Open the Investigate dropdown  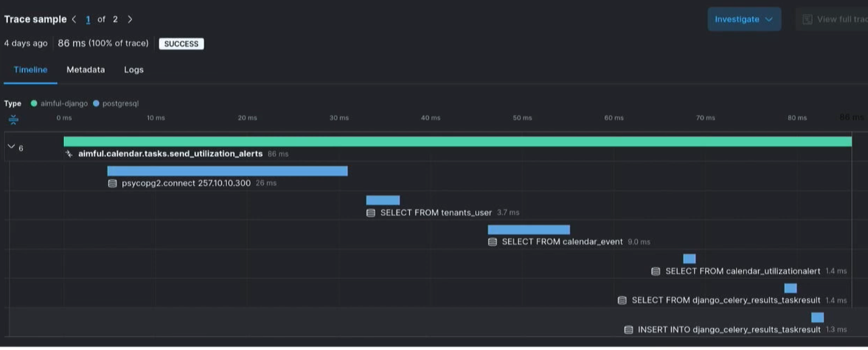click(x=744, y=19)
